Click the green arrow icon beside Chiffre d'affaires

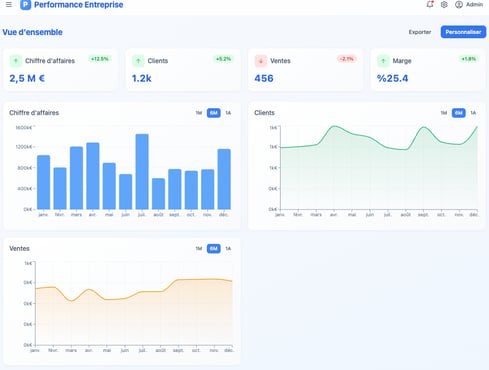coord(15,61)
